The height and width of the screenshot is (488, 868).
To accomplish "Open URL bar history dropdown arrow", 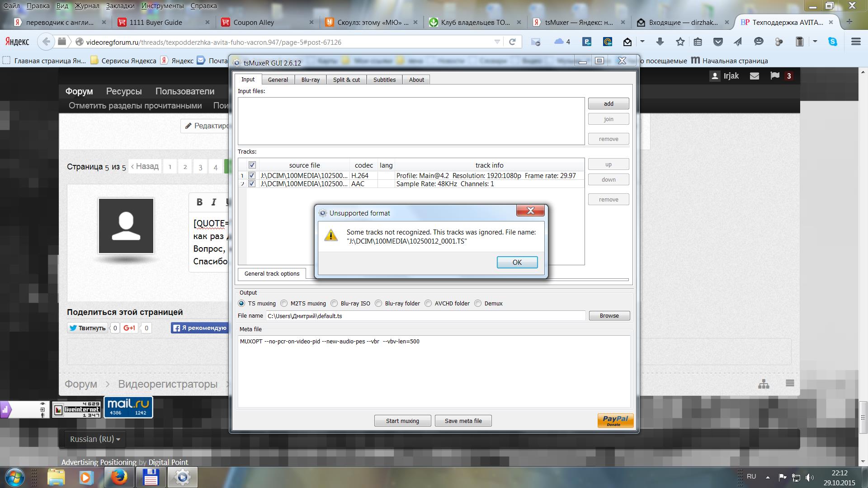I will click(x=497, y=42).
